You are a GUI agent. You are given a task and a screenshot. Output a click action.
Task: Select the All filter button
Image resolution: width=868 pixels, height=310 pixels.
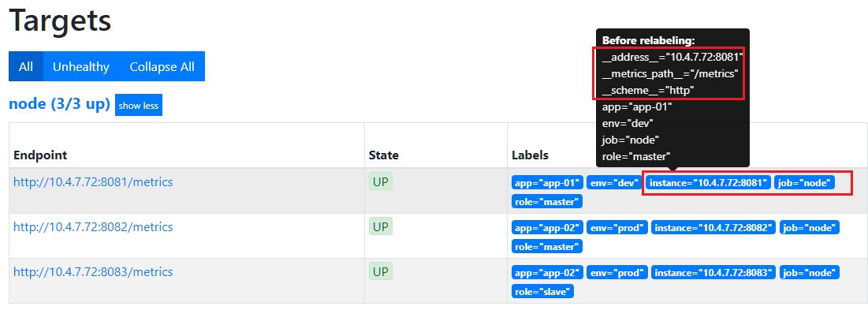click(x=25, y=66)
